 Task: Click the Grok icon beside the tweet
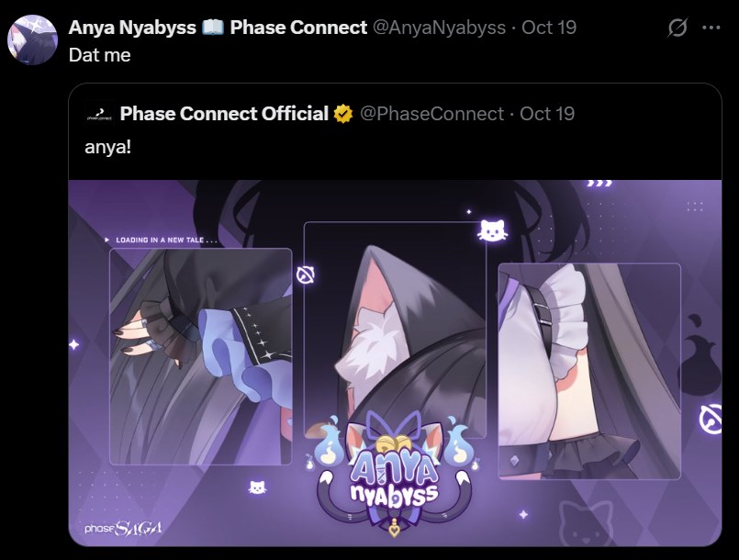677,28
